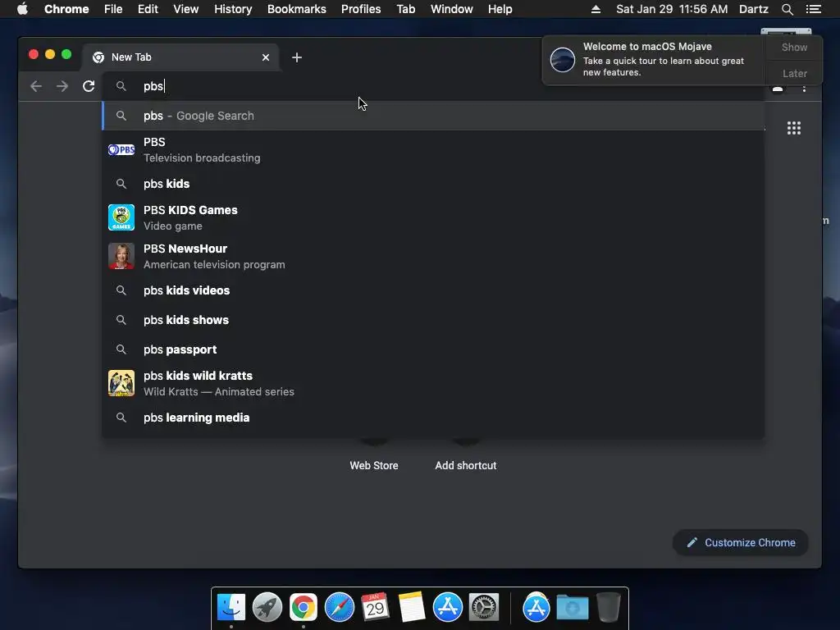The width and height of the screenshot is (840, 630).
Task: Choose 'pbs kids videos' suggestion
Action: pos(433,290)
